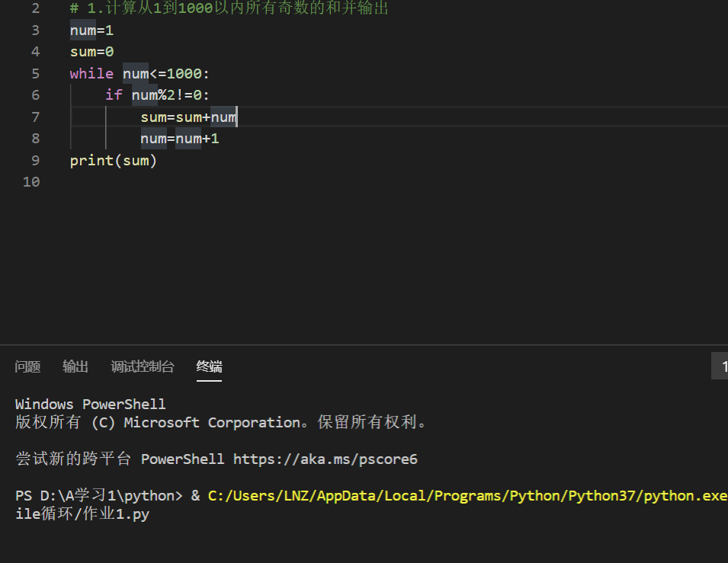The width and height of the screenshot is (728, 563).
Task: Click the num=num+1 statement on line 8
Action: point(180,139)
